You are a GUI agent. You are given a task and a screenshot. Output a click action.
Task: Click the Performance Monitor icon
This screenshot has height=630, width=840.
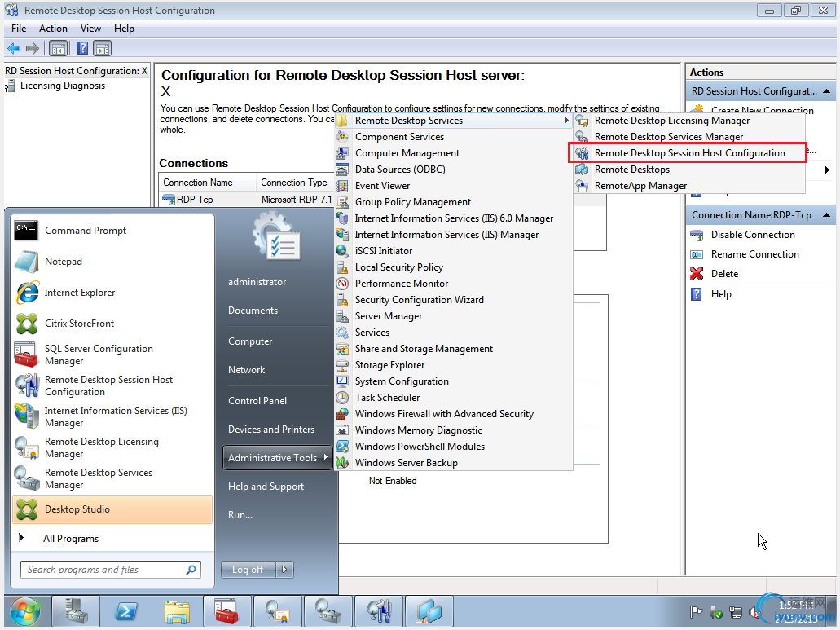342,284
